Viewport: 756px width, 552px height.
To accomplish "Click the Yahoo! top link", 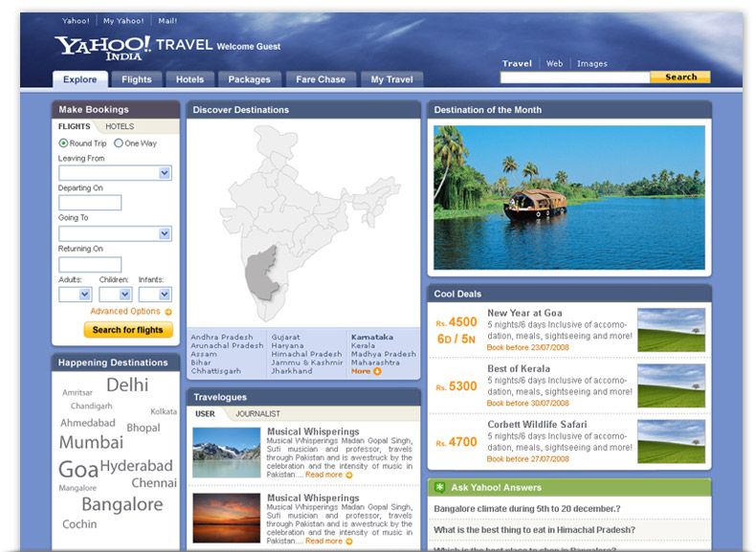I will (76, 21).
